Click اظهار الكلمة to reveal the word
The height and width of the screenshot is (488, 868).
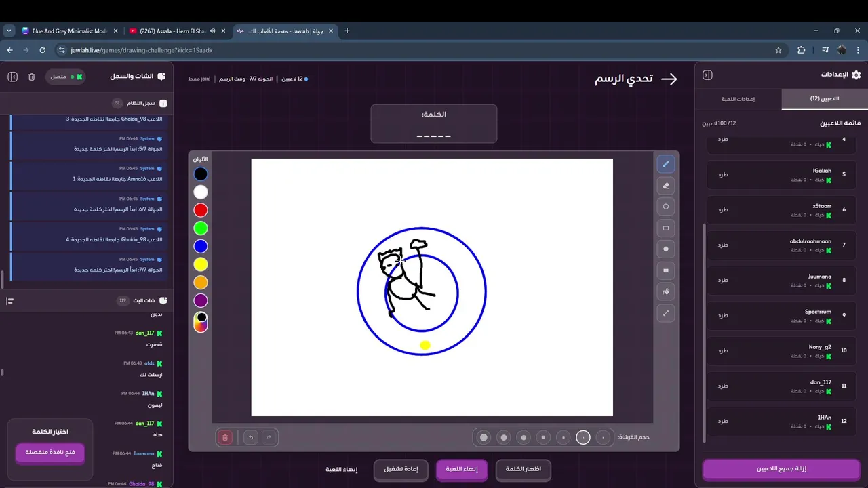click(524, 470)
